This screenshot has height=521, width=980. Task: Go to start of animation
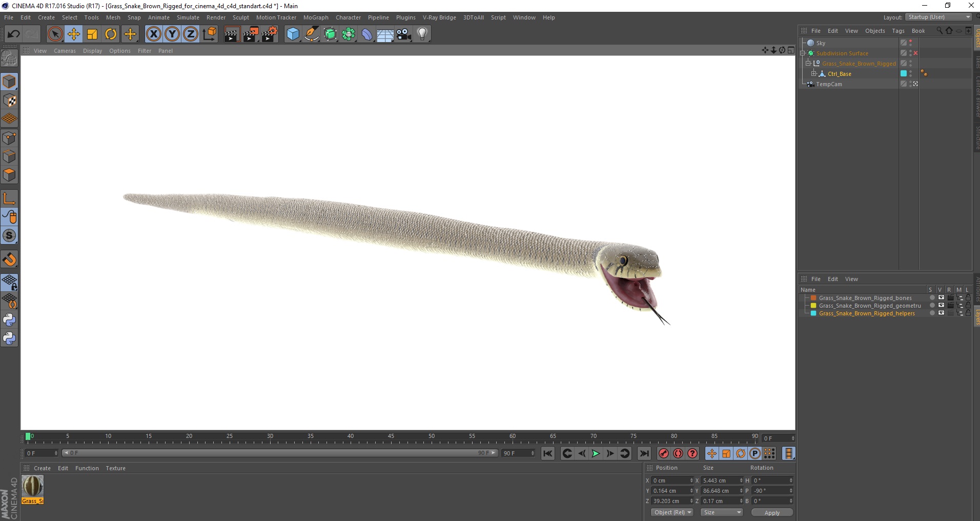[x=547, y=453]
